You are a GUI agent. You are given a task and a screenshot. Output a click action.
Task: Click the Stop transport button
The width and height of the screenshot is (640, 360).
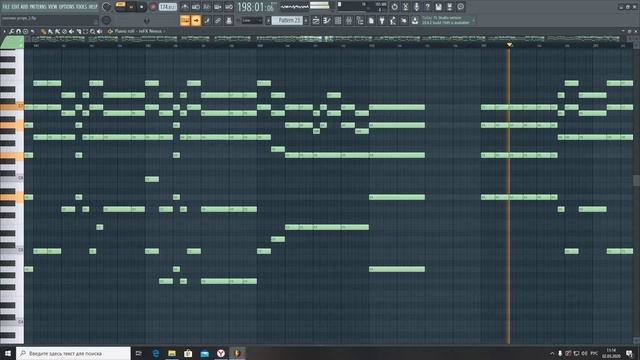click(x=141, y=7)
